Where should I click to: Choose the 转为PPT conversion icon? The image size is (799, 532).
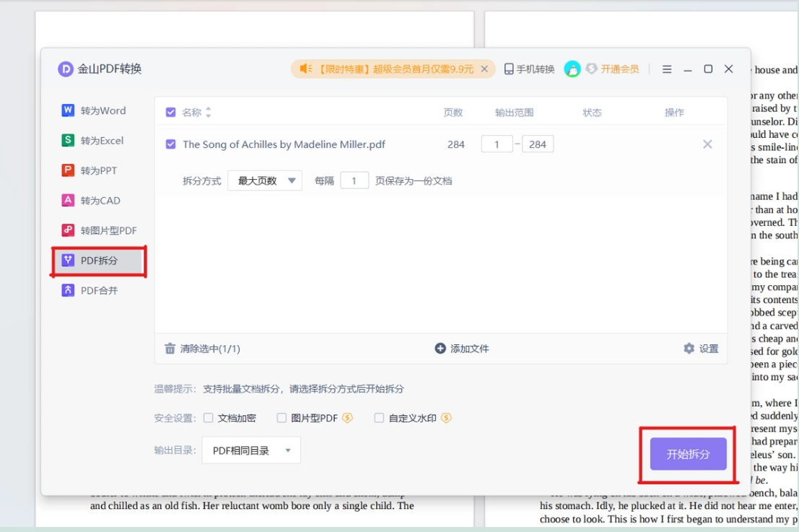(x=68, y=170)
